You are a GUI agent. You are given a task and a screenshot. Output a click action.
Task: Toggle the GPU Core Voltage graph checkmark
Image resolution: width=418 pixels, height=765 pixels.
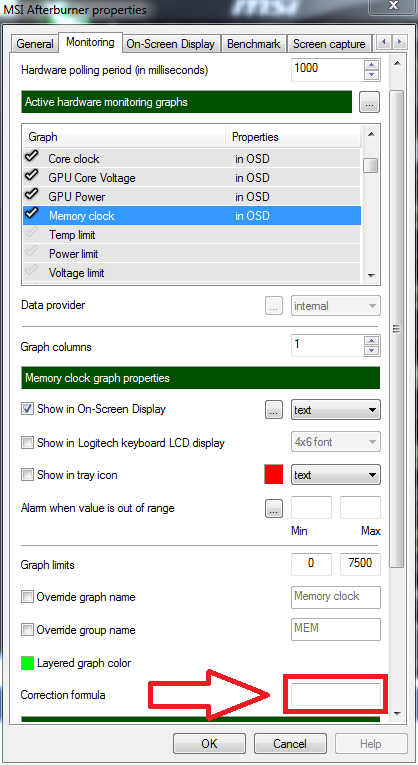point(32,176)
